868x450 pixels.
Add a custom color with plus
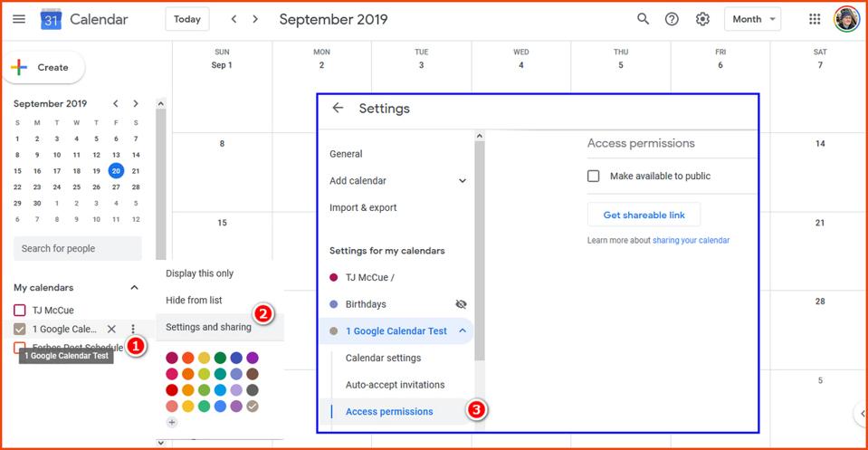(172, 422)
